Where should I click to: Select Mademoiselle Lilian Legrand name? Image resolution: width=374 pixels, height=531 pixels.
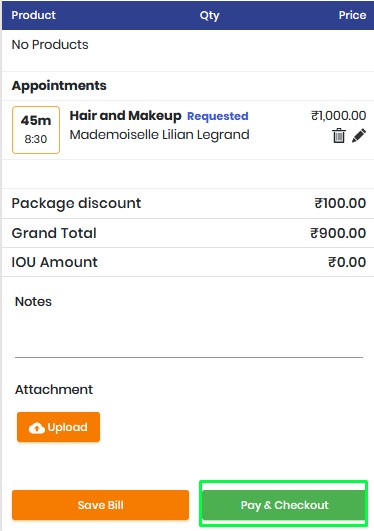160,135
